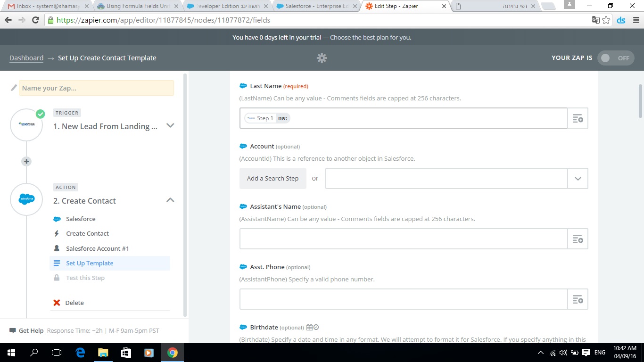This screenshot has height=362, width=644.
Task: Click the calendar clock icon beside Birthdate
Action: 313,327
